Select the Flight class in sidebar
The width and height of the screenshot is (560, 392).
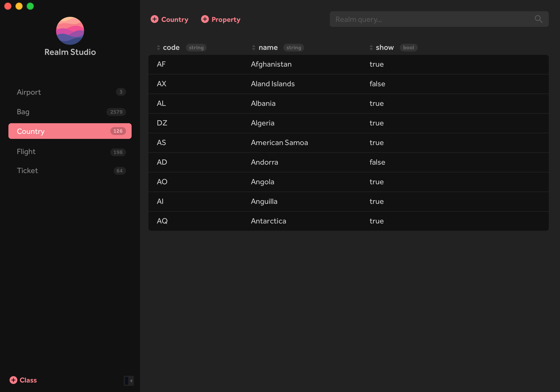click(x=26, y=152)
